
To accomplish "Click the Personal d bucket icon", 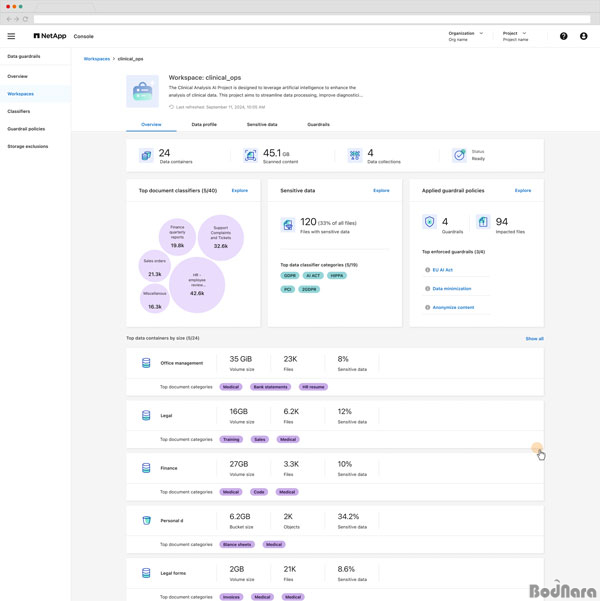I will tap(146, 520).
